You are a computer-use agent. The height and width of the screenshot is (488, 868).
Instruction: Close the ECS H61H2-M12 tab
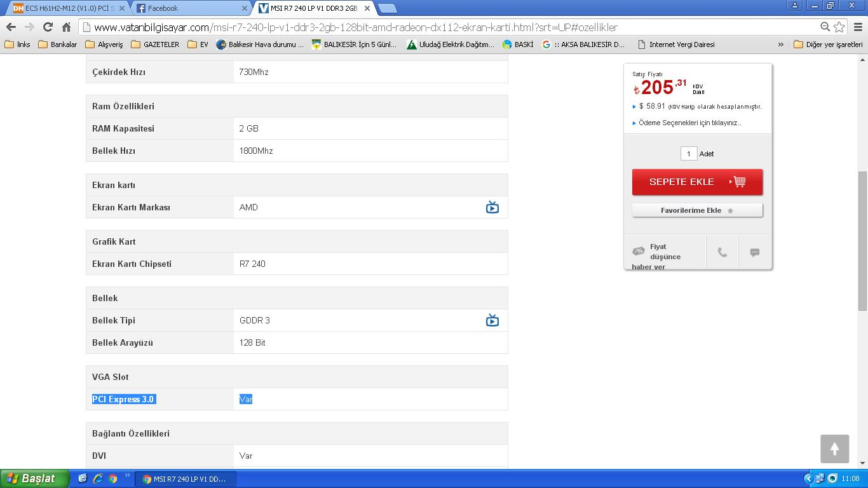pos(122,8)
